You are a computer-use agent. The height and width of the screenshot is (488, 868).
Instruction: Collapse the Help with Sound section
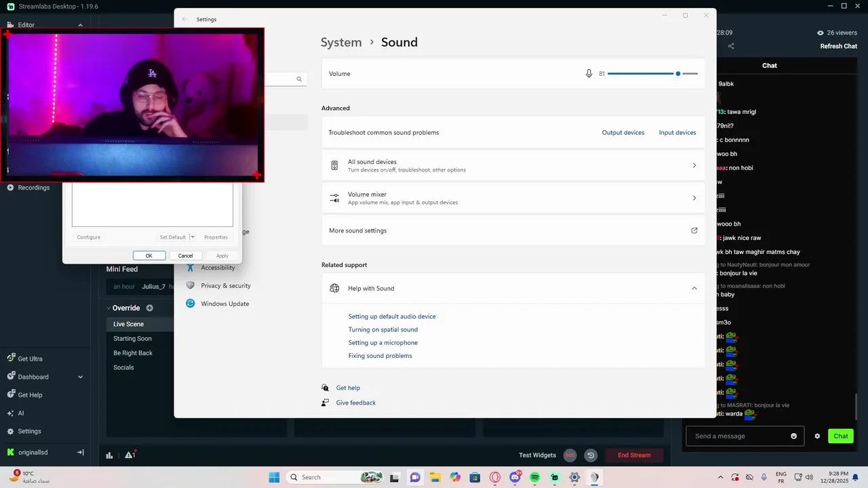coord(694,288)
